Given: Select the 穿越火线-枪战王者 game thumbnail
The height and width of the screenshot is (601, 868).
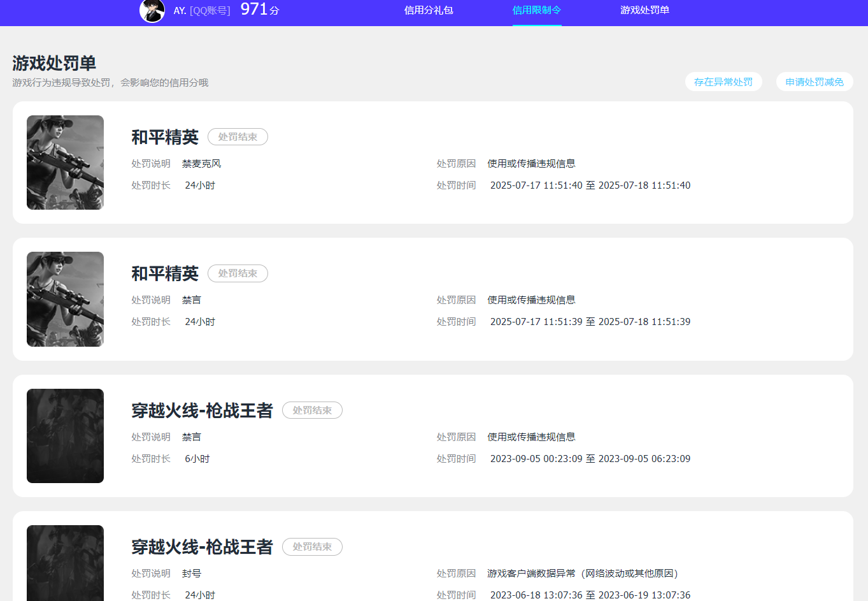Looking at the screenshot, I should [65, 435].
